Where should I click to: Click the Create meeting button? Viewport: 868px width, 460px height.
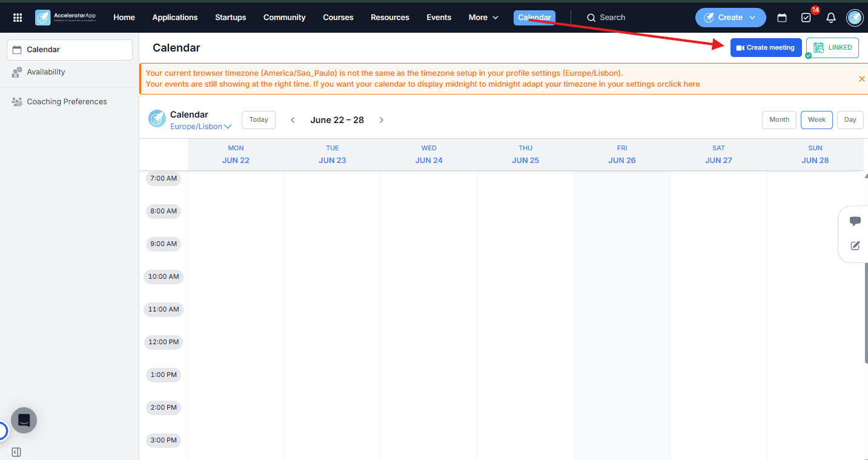tap(766, 48)
